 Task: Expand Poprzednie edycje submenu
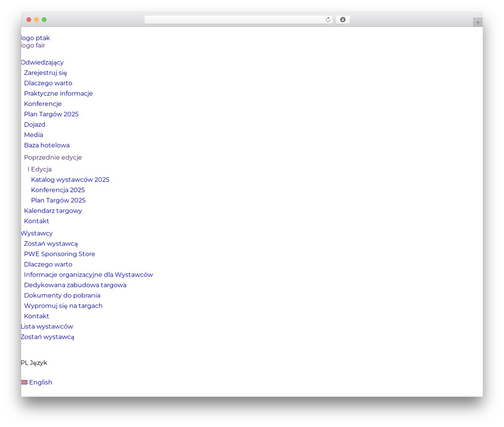coord(53,157)
